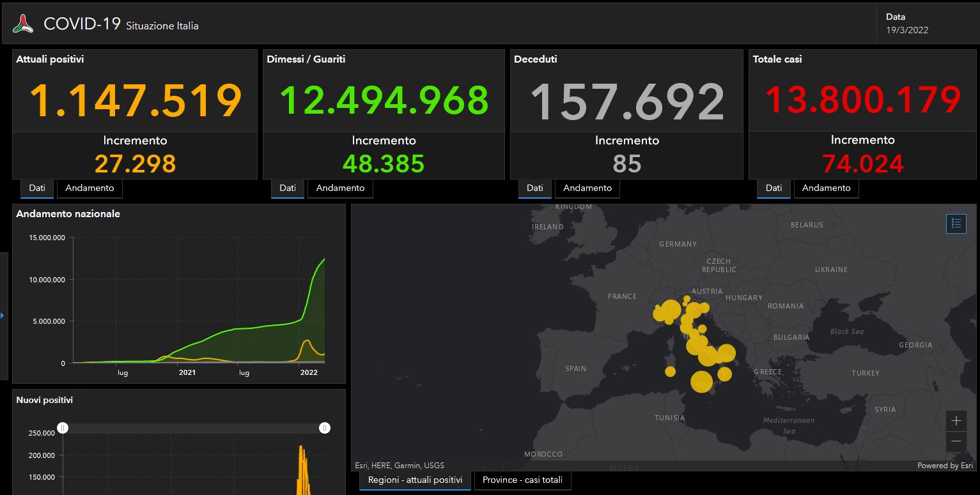Open the Powered by Esri link
Viewport: 980px width, 495px height.
pos(945,466)
